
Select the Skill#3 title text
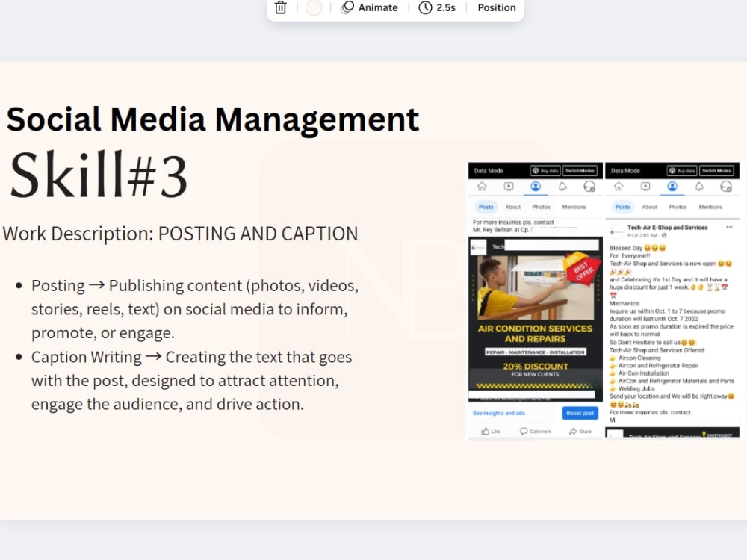click(99, 175)
